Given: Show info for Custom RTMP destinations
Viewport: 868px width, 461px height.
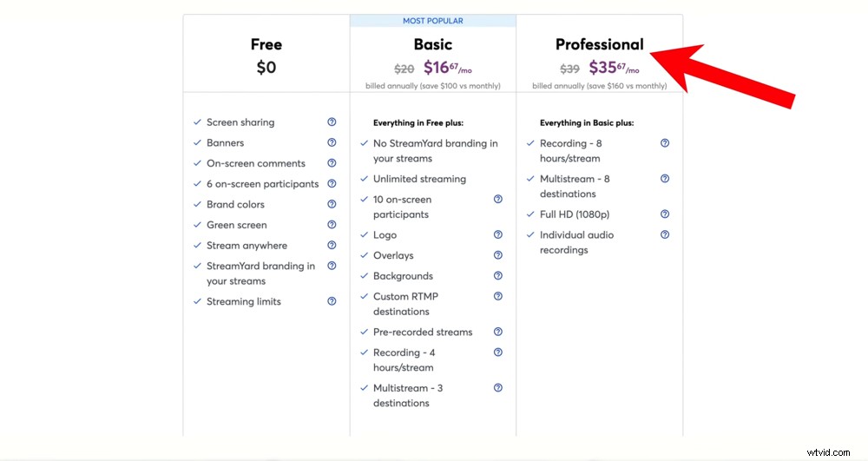Looking at the screenshot, I should [498, 296].
